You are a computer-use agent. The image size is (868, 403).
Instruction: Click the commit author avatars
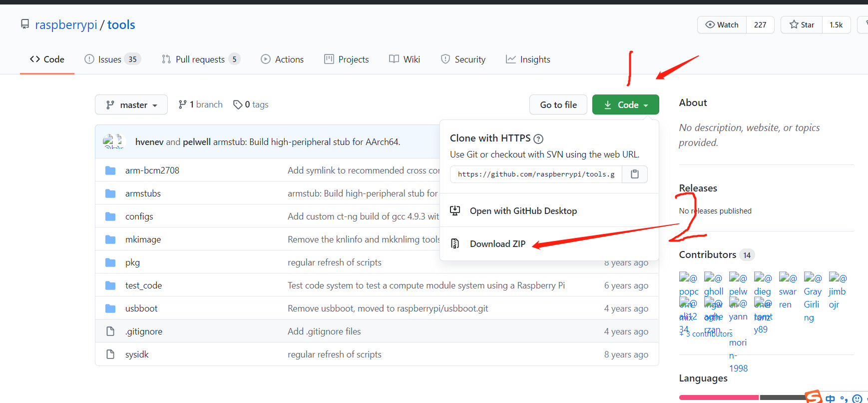tap(113, 141)
